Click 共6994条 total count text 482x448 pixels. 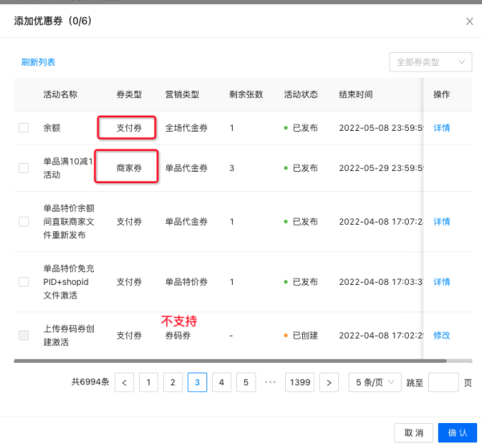pos(90,381)
